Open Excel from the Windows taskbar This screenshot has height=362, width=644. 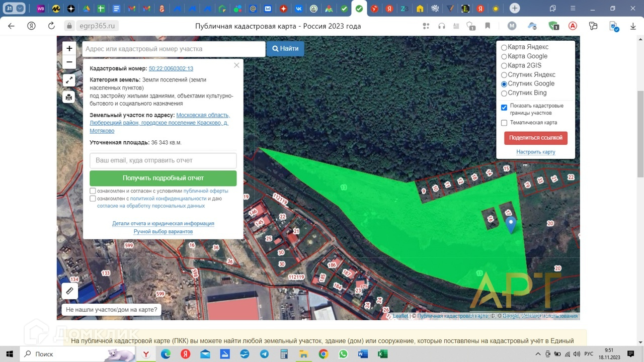point(382,354)
